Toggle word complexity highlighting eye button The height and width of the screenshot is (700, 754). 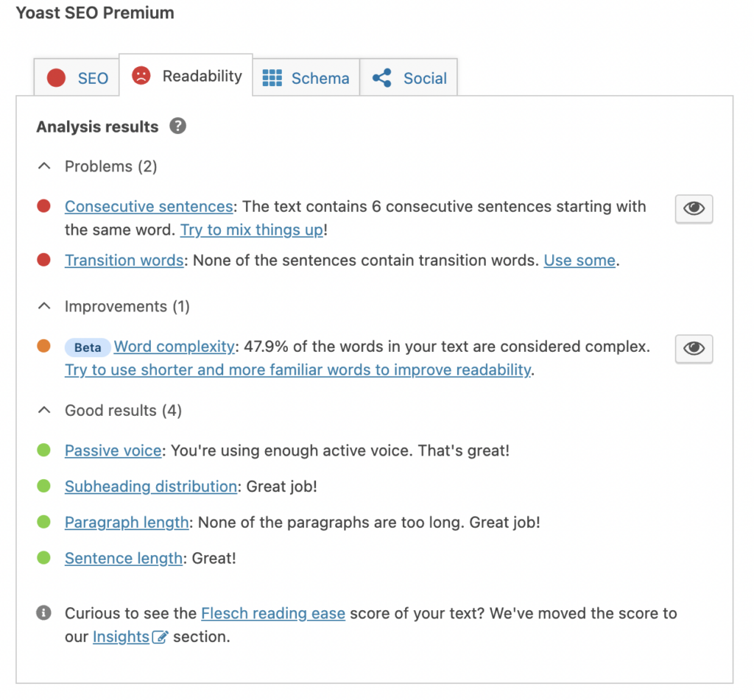(x=694, y=348)
